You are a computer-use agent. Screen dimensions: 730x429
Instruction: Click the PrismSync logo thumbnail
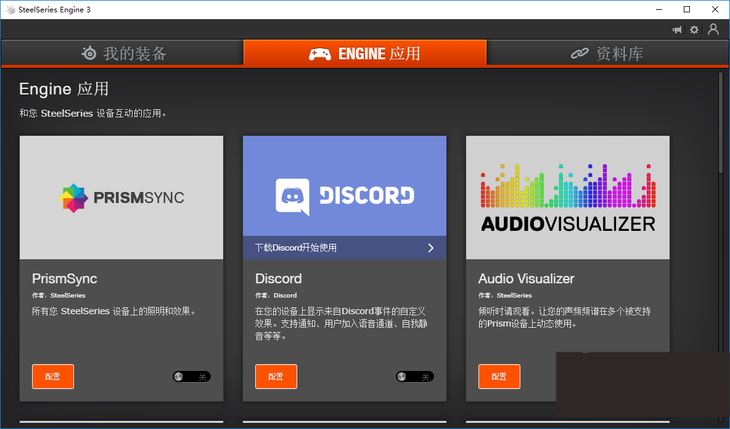[122, 197]
